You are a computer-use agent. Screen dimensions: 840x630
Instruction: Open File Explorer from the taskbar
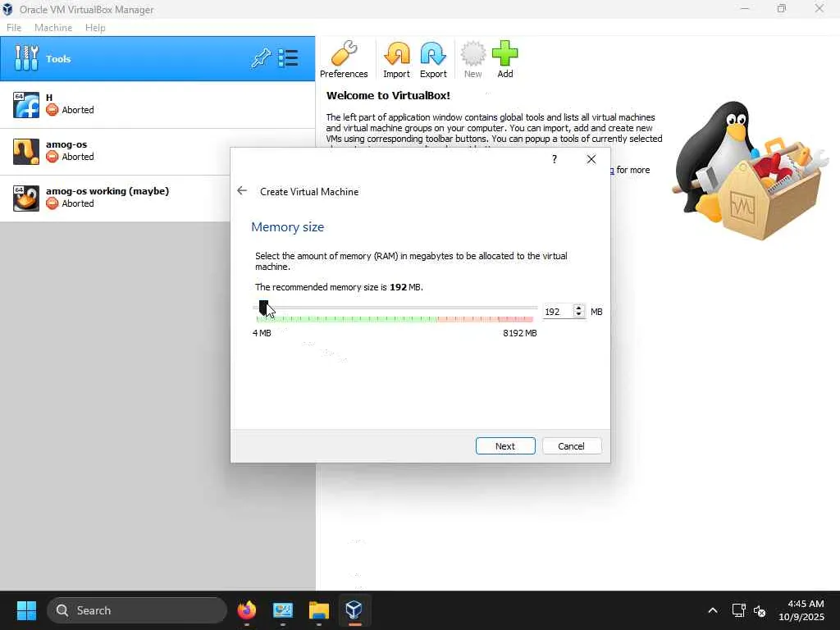tap(319, 610)
